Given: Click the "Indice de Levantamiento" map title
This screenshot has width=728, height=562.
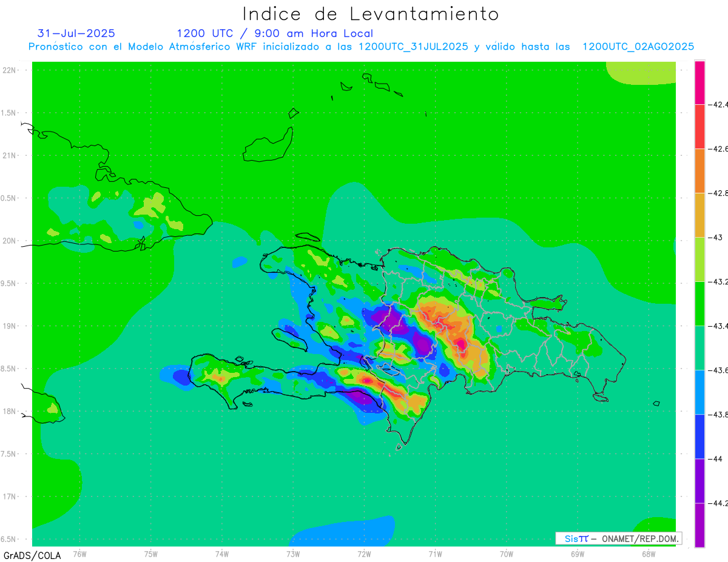Looking at the screenshot, I should point(370,14).
